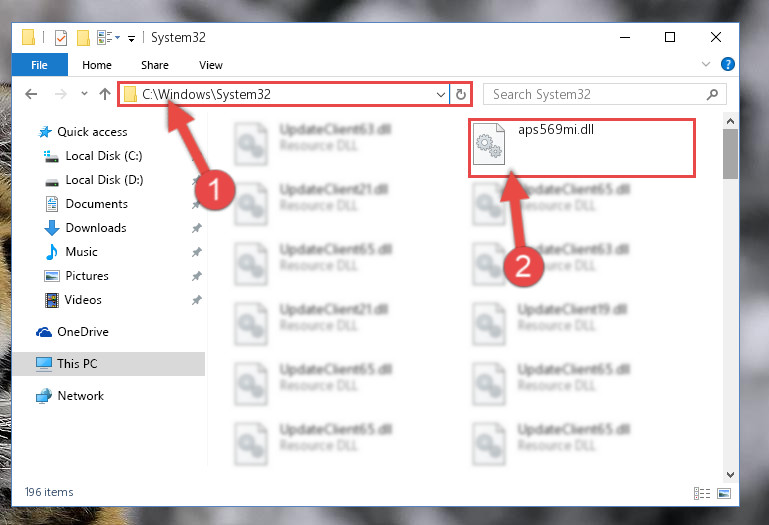
Task: Switch to large thumbnails view icon
Action: point(724,493)
